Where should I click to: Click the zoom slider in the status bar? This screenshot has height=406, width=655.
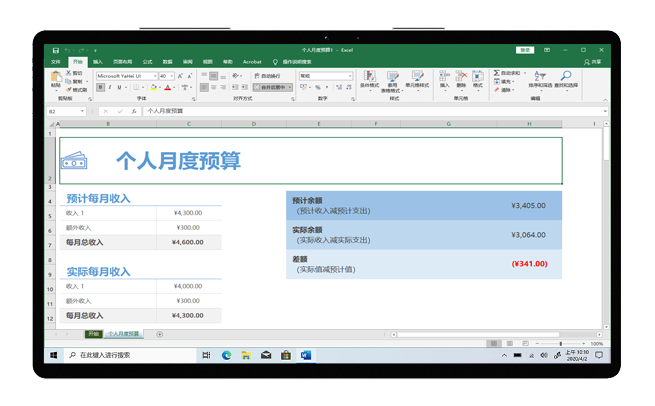[x=561, y=344]
